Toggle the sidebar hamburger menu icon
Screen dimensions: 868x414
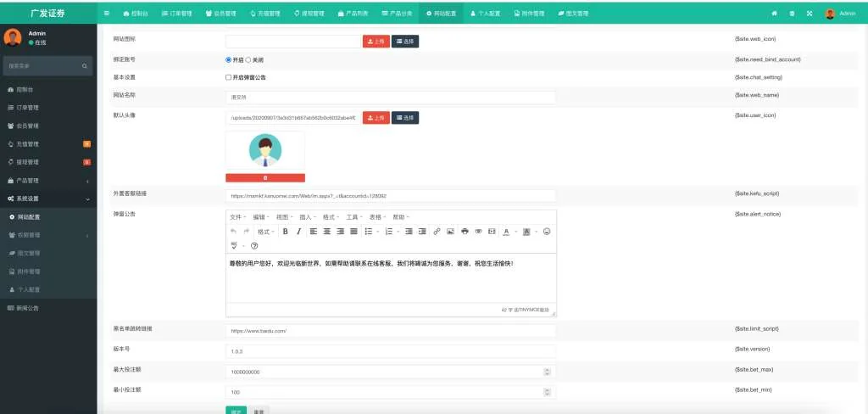[106, 14]
